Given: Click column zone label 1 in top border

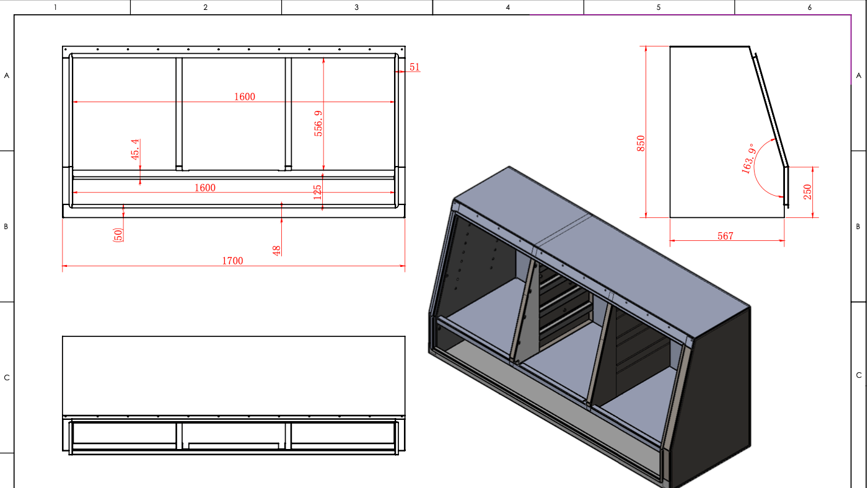Looking at the screenshot, I should pyautogui.click(x=55, y=7).
